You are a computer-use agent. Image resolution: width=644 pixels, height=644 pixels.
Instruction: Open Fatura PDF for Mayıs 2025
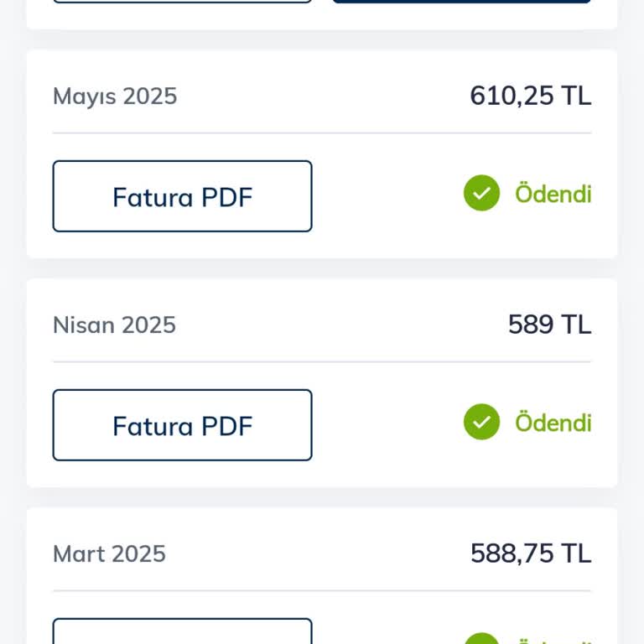(182, 197)
